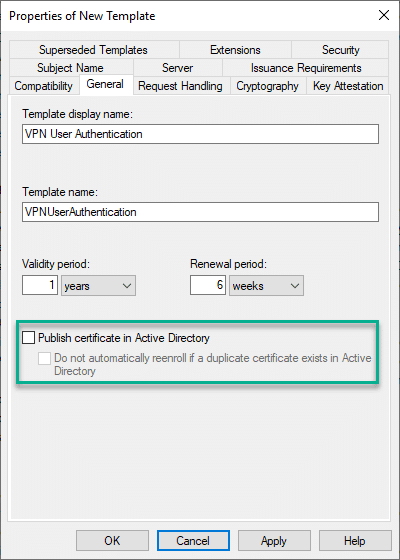Tick Do not automatically reenroll checkbox
Viewport: 400px width, 560px height.
(44, 358)
